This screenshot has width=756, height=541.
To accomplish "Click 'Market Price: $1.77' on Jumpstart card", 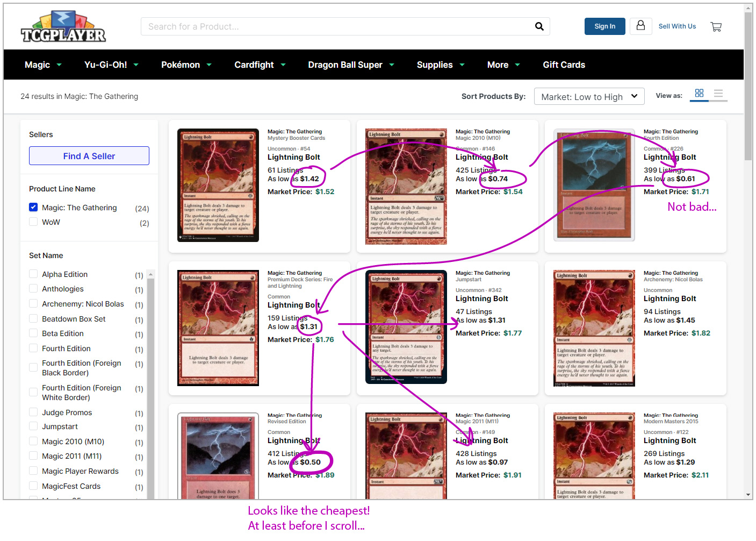I will [488, 333].
